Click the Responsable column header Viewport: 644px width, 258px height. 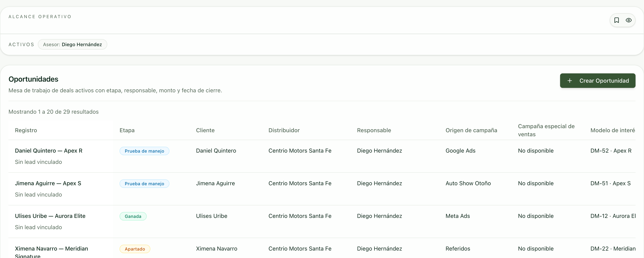pos(374,130)
